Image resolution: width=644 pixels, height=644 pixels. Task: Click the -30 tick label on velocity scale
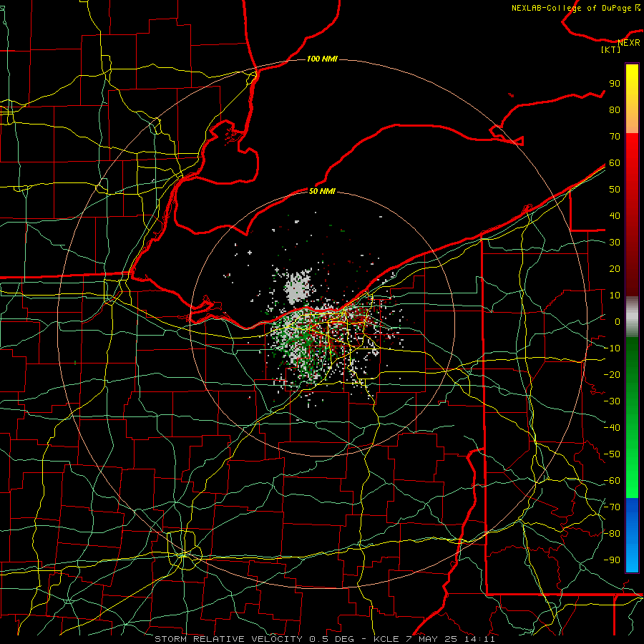[612, 401]
